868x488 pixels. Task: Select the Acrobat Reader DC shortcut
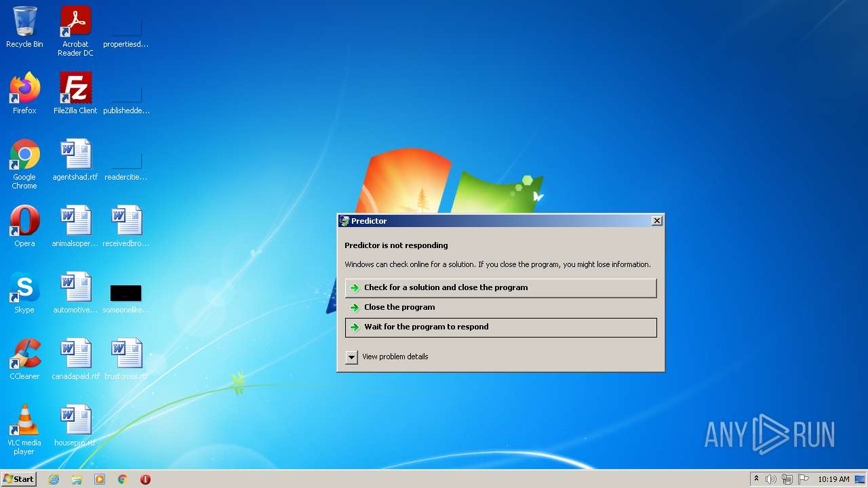point(75,31)
